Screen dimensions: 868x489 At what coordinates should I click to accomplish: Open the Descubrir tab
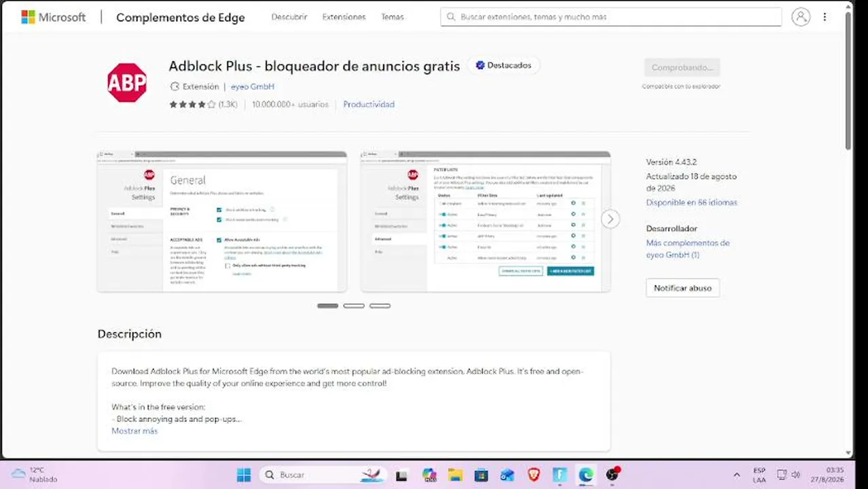[x=289, y=17]
